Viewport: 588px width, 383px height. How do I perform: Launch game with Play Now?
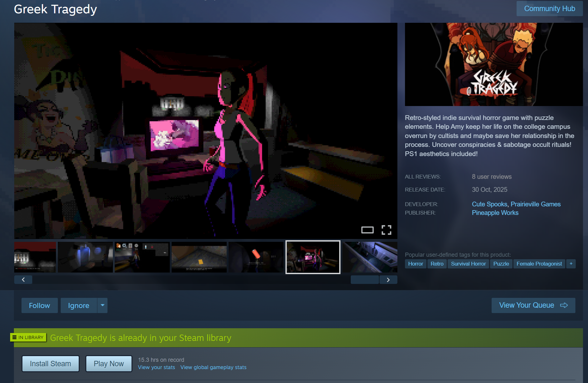tap(109, 364)
